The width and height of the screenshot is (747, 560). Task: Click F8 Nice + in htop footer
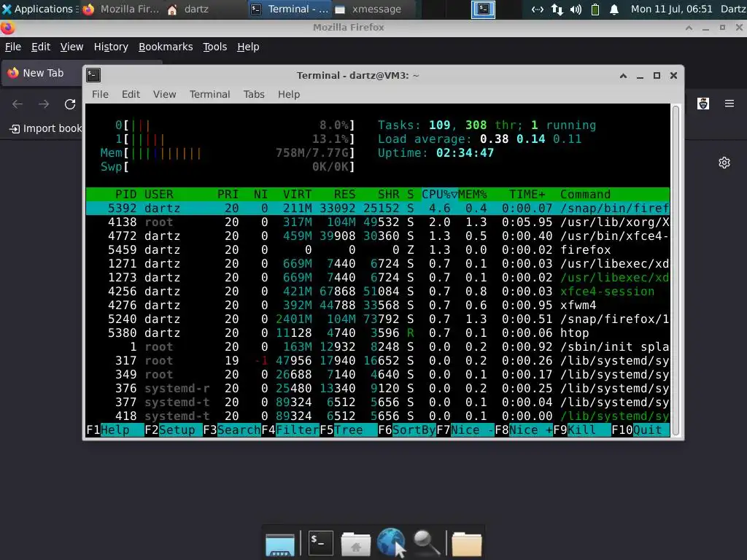(x=524, y=430)
